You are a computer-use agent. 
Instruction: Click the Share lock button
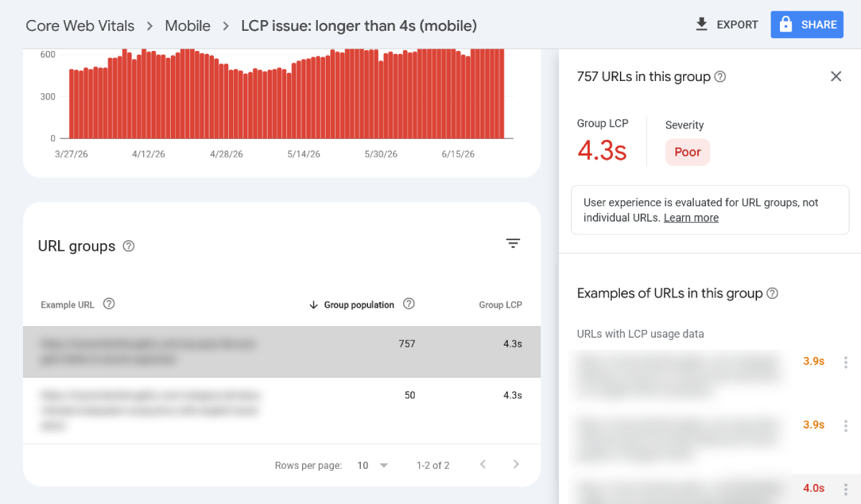tap(806, 24)
